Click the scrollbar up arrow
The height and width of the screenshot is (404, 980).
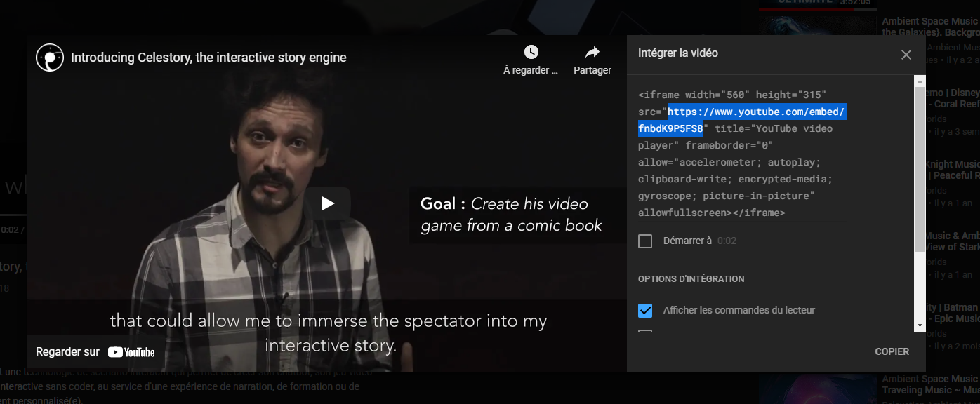point(919,80)
